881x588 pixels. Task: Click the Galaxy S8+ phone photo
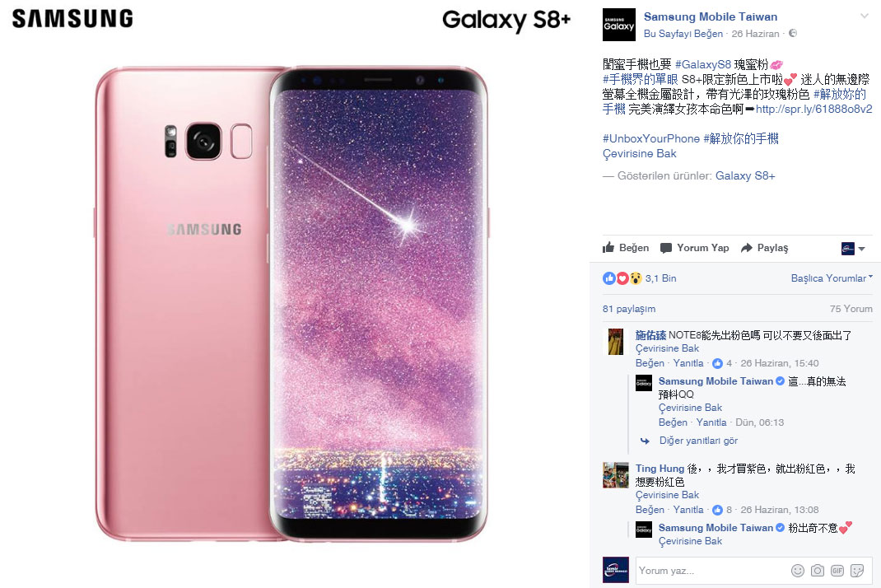coord(291,304)
